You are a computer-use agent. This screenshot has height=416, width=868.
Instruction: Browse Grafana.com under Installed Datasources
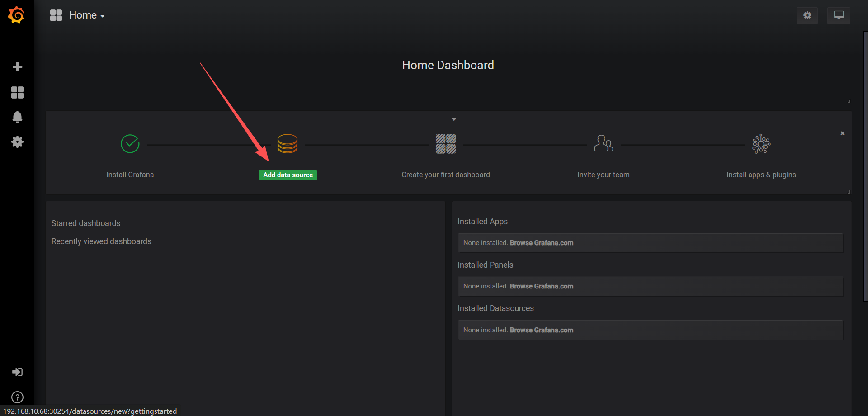click(542, 330)
